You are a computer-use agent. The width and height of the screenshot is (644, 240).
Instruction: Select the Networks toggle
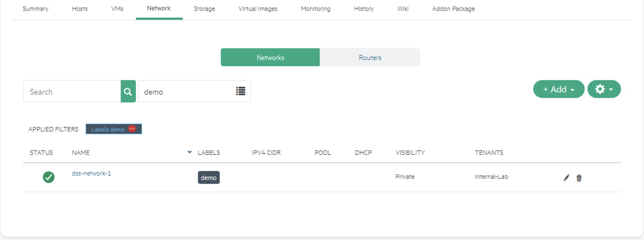click(x=270, y=57)
